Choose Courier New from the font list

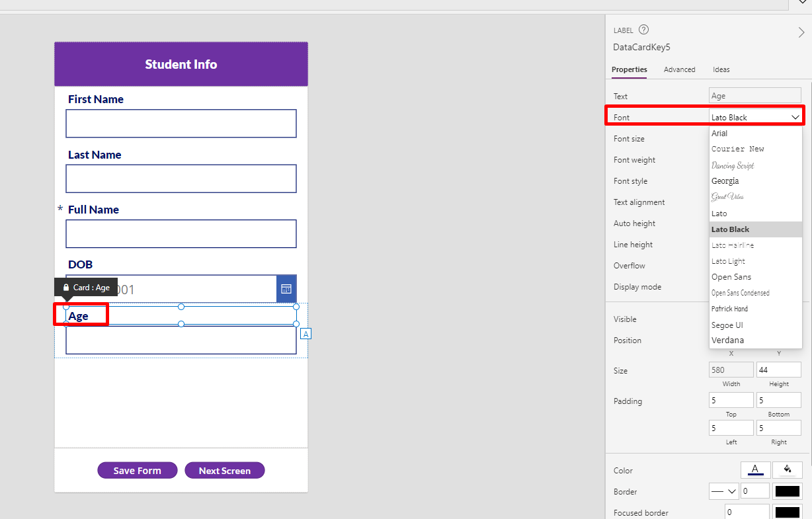[x=755, y=149]
